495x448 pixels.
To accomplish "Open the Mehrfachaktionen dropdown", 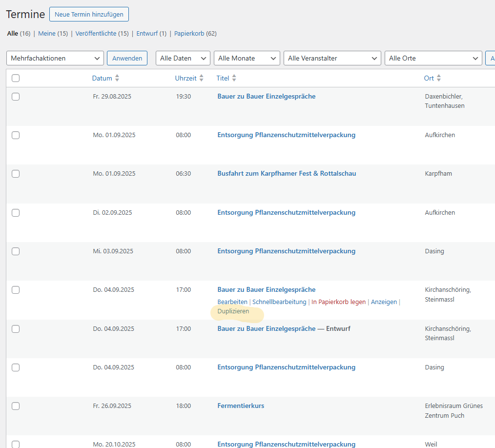I will tap(55, 58).
